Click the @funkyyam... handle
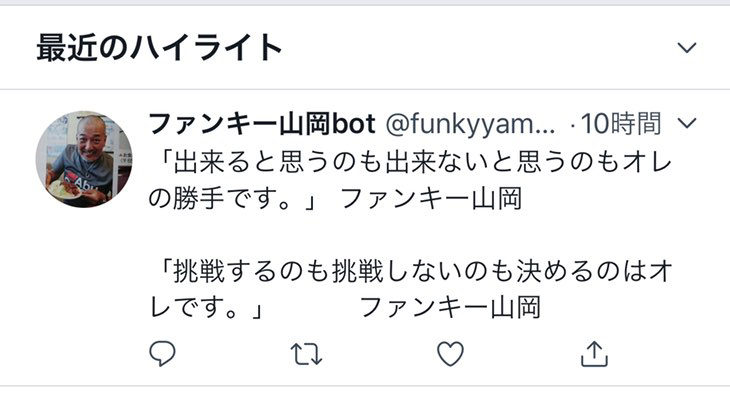Screen dimensions: 730x400 470,124
